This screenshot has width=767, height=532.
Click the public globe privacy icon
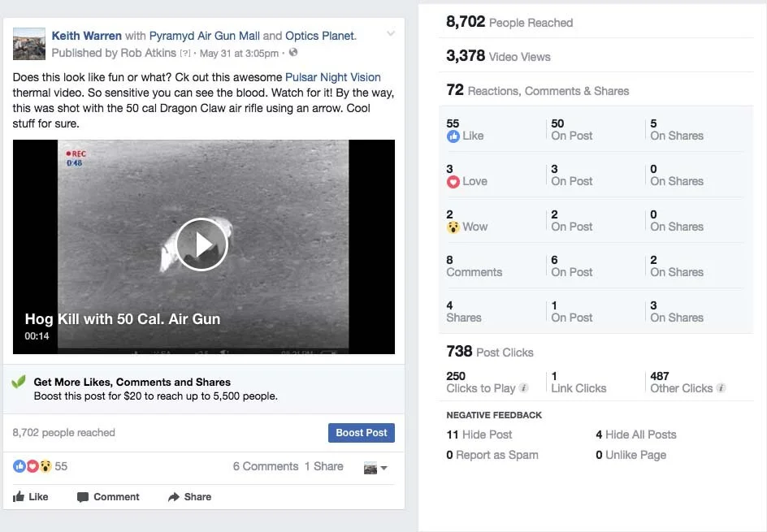293,52
